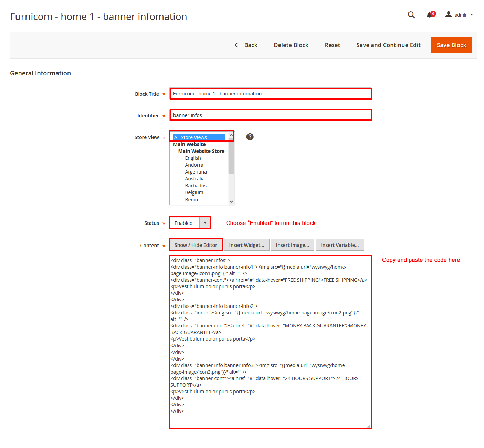Screen dimensions: 484x448
Task: Click Insert Variable... button
Action: [339, 245]
